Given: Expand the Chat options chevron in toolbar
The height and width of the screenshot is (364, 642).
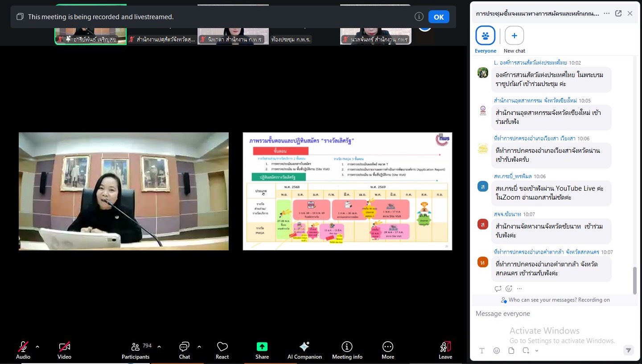Looking at the screenshot, I should click(199, 347).
